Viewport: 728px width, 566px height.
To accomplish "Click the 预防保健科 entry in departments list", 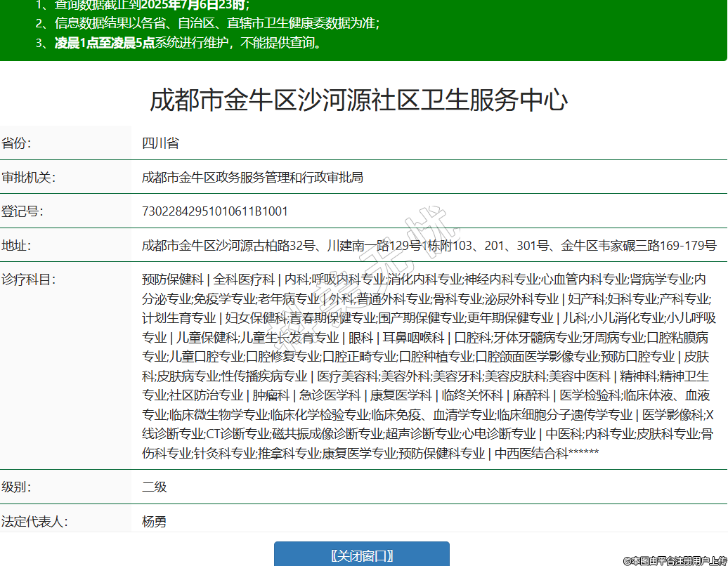I will [x=172, y=279].
